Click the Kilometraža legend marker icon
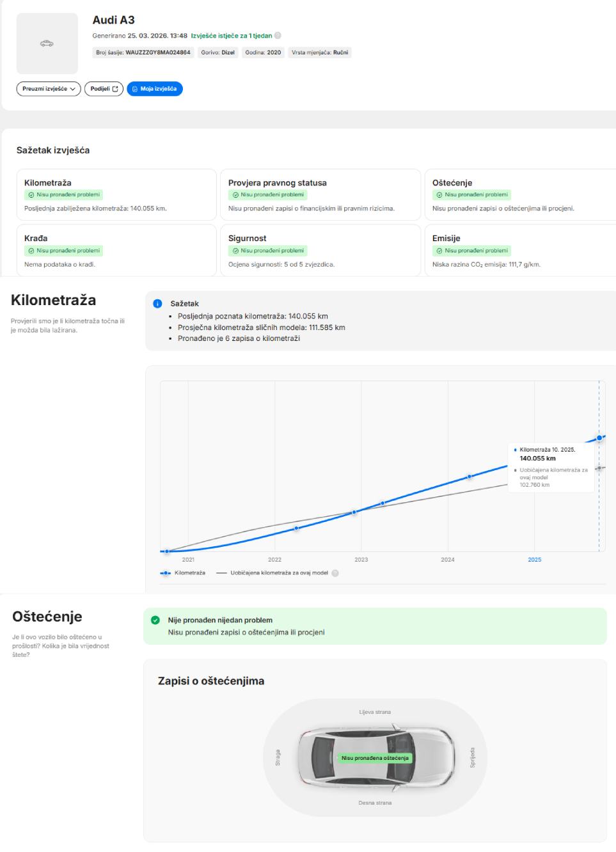 [x=165, y=573]
